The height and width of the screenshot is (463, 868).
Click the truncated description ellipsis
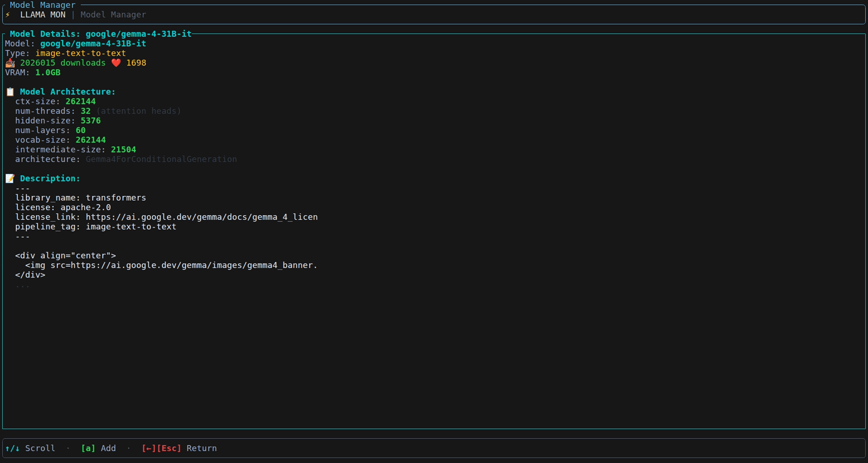tap(23, 285)
